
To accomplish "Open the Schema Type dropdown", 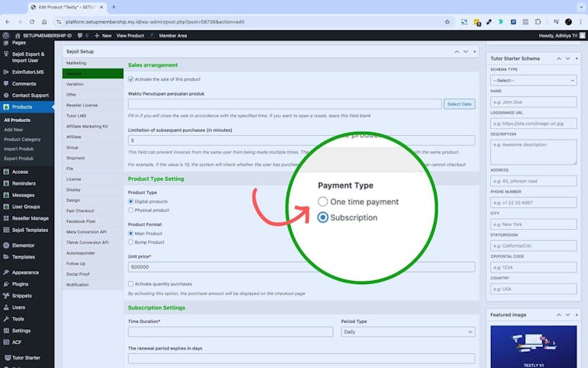I will (x=533, y=80).
